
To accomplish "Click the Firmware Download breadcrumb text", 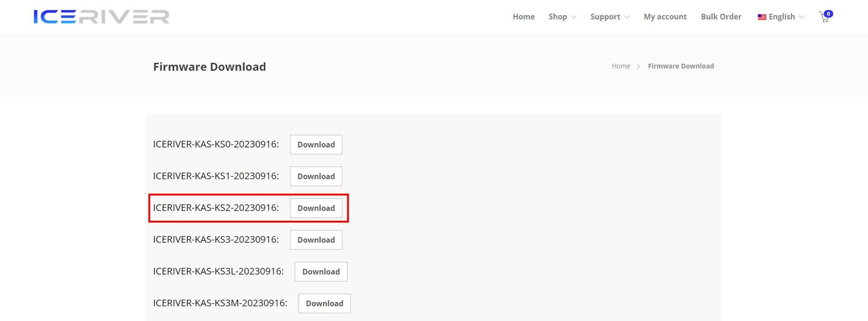I will pyautogui.click(x=681, y=66).
